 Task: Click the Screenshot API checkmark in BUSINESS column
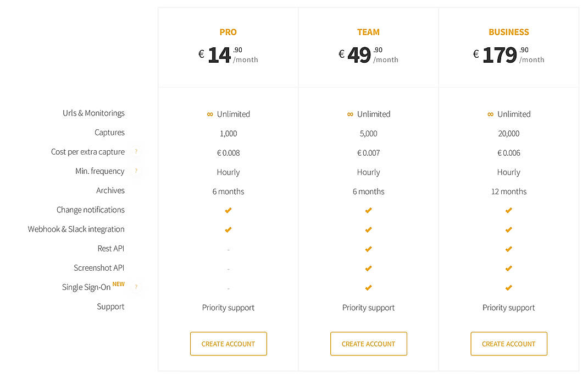pos(508,268)
